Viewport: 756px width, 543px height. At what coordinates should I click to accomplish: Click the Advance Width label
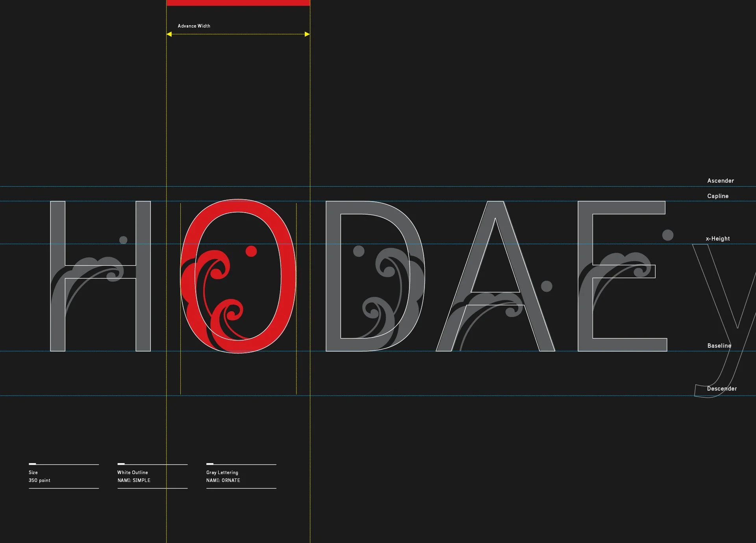tap(194, 26)
